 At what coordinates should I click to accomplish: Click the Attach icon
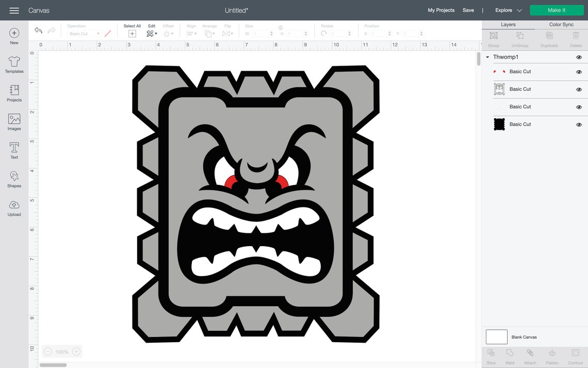click(530, 355)
